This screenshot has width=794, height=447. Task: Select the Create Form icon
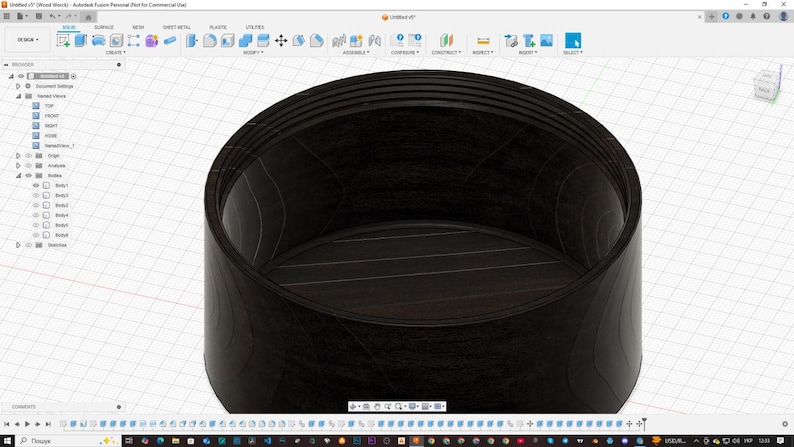(151, 40)
